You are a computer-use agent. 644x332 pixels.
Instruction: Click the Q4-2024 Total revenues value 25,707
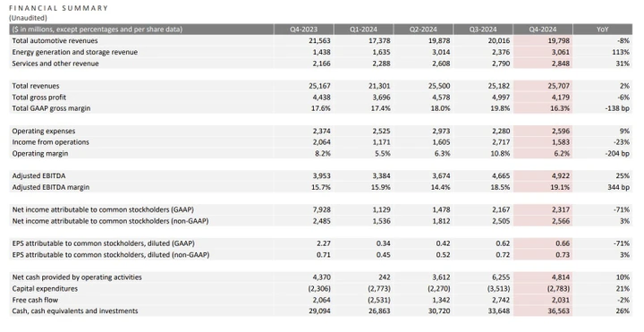pos(558,86)
